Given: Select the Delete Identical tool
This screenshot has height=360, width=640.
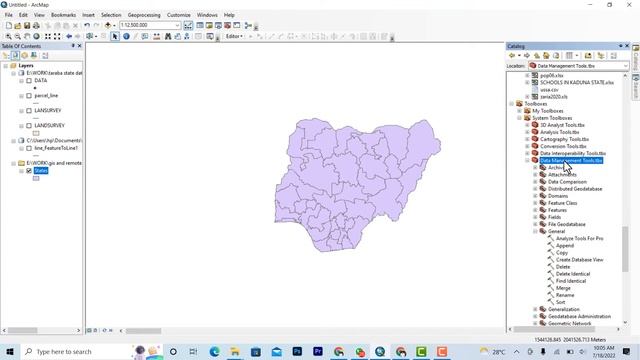Looking at the screenshot, I should 573,274.
